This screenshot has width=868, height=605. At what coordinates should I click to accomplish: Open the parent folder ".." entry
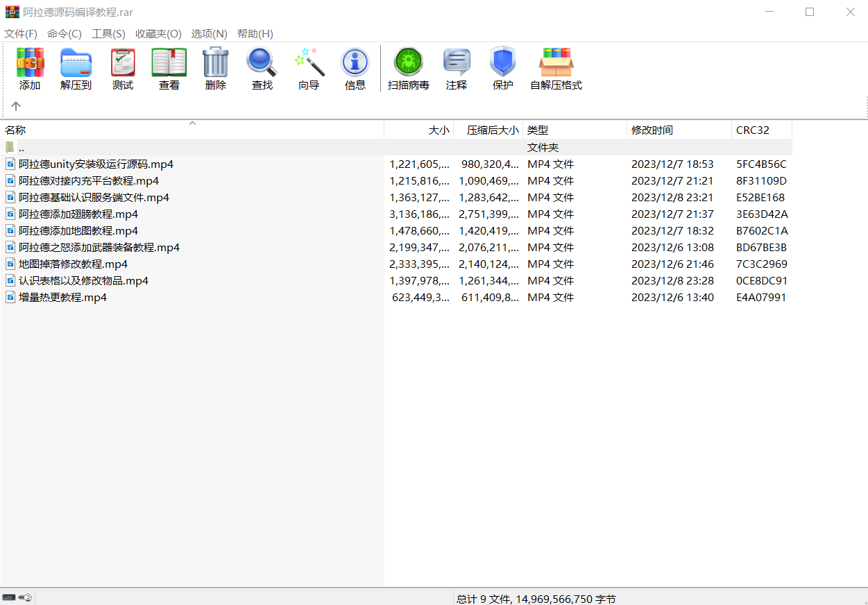22,148
